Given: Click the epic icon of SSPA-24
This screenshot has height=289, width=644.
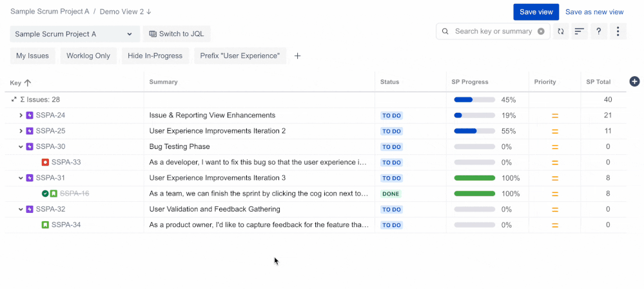Looking at the screenshot, I should (30, 115).
